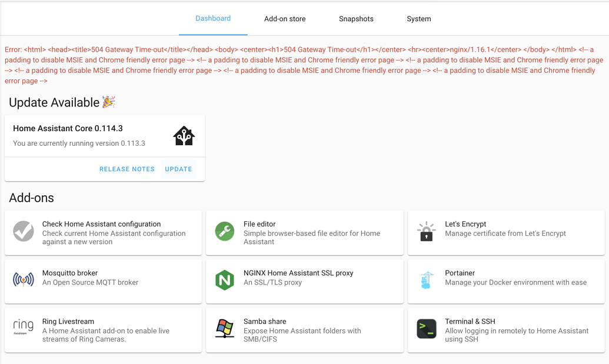Screen dimensions: 609x364
Task: Open the RELEASE NOTES link
Action: [x=127, y=169]
